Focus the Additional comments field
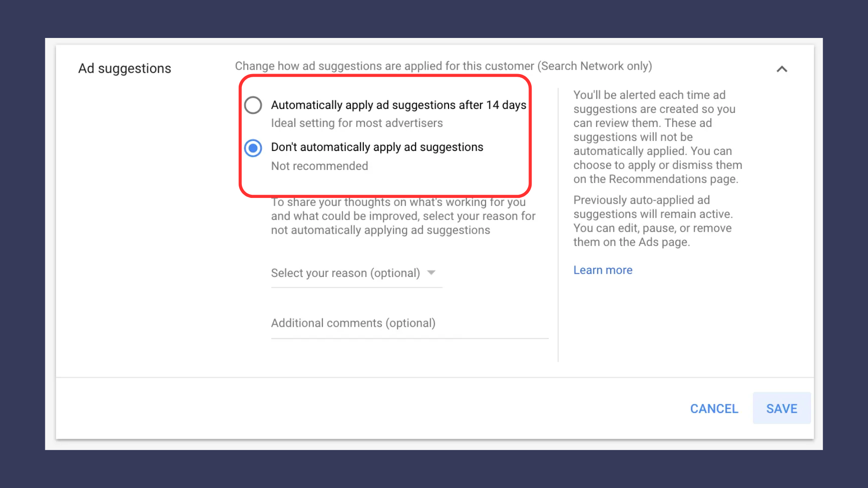This screenshot has height=488, width=868. [x=409, y=324]
